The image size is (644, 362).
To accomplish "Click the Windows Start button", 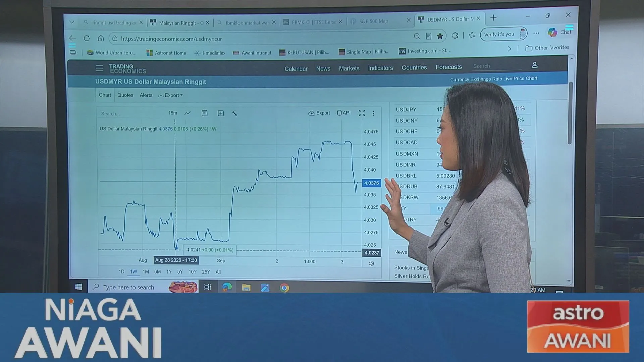I will click(x=78, y=287).
